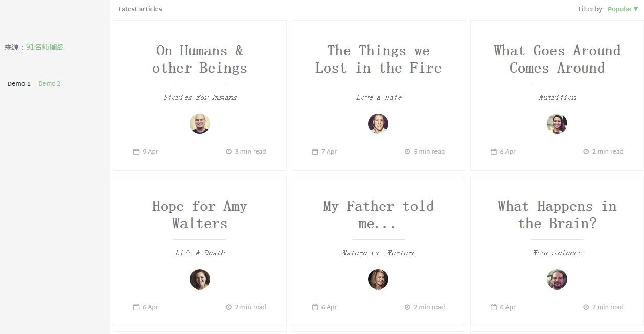
Task: Click the green arrow next to Popular
Action: pyautogui.click(x=636, y=9)
